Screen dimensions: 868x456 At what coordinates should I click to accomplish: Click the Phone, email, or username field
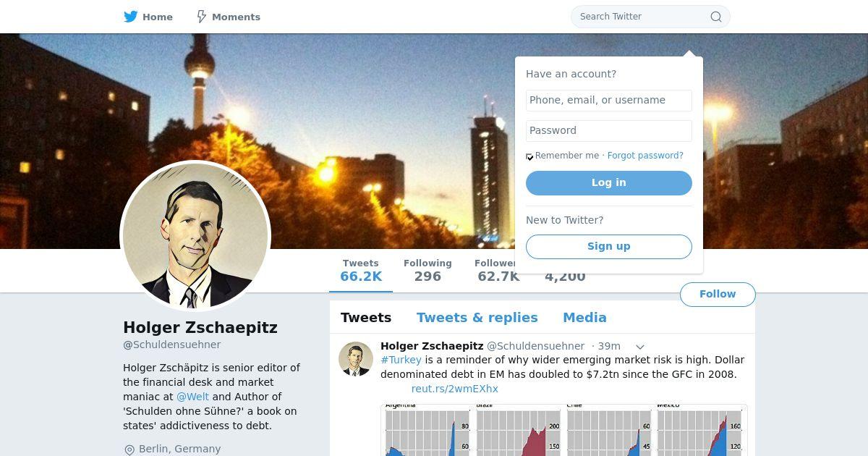click(x=609, y=101)
